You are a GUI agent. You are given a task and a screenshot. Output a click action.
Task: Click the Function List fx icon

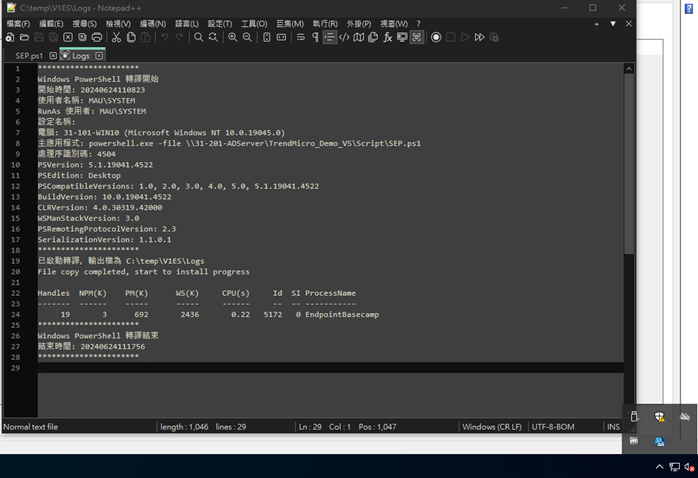pos(388,37)
